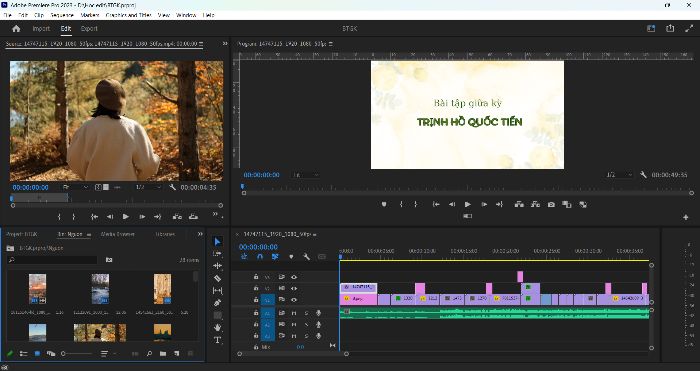Click Insert button in Source monitor

tap(177, 217)
